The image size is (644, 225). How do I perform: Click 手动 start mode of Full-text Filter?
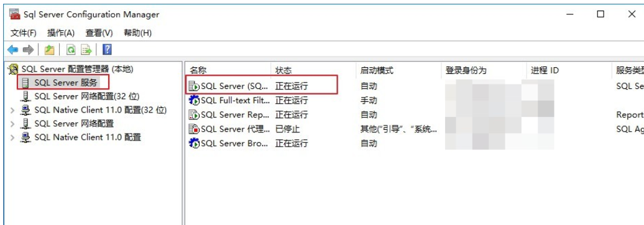click(369, 101)
